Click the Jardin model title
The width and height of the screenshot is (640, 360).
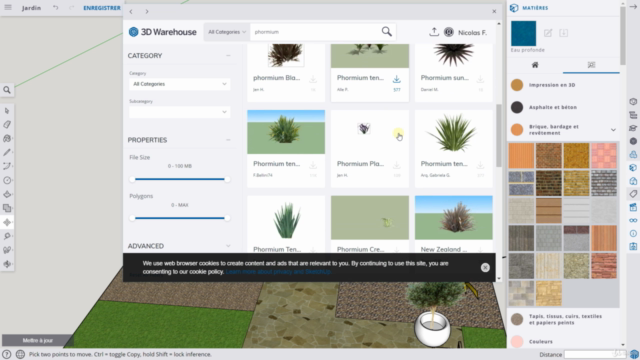pyautogui.click(x=31, y=8)
